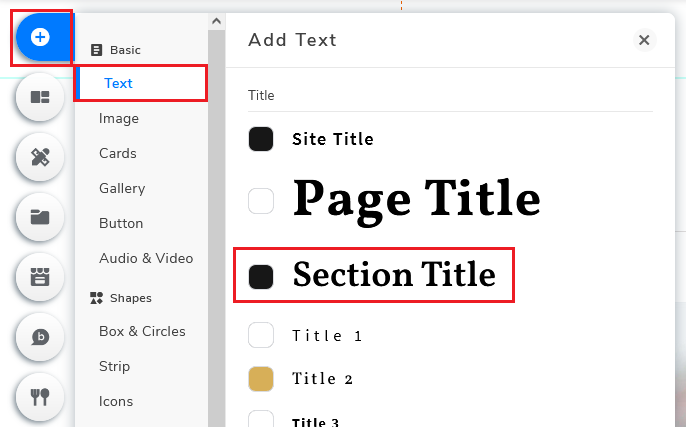The image size is (686, 427).
Task: Click the white Title 1 swatch
Action: click(261, 335)
